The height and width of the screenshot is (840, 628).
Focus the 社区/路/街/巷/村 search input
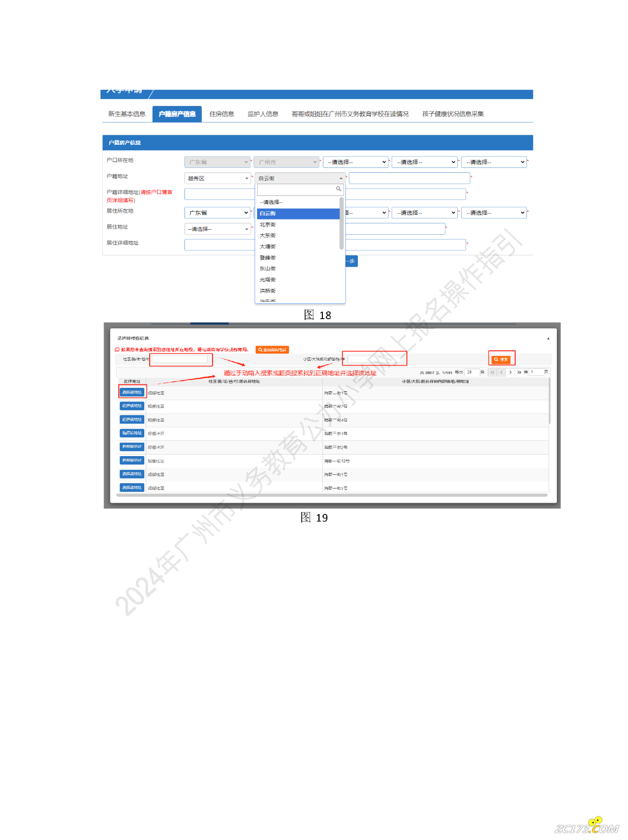[x=180, y=359]
